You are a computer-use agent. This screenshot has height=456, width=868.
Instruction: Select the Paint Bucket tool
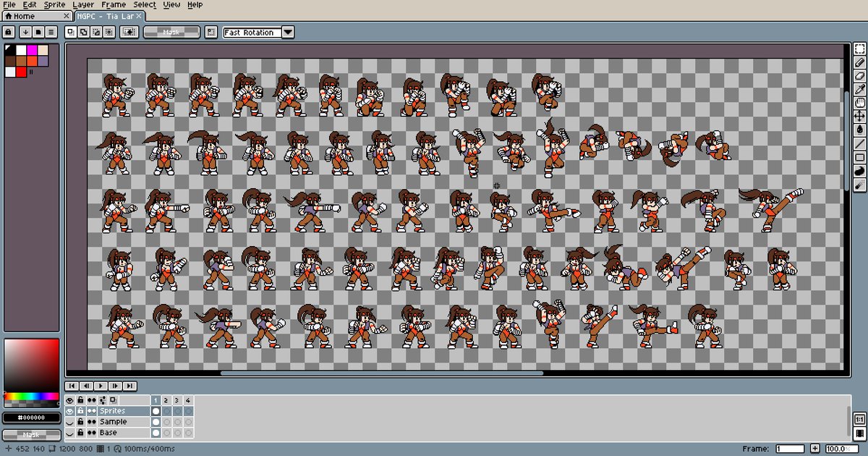pyautogui.click(x=860, y=130)
